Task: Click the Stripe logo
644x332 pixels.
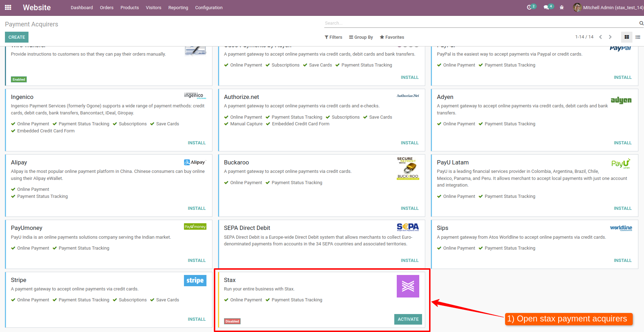Action: 195,281
